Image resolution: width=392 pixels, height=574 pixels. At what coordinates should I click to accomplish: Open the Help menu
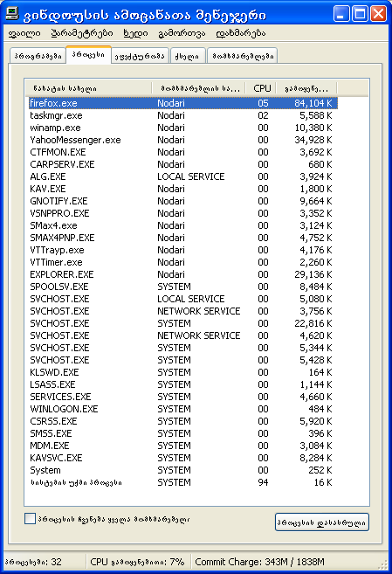coord(241,34)
